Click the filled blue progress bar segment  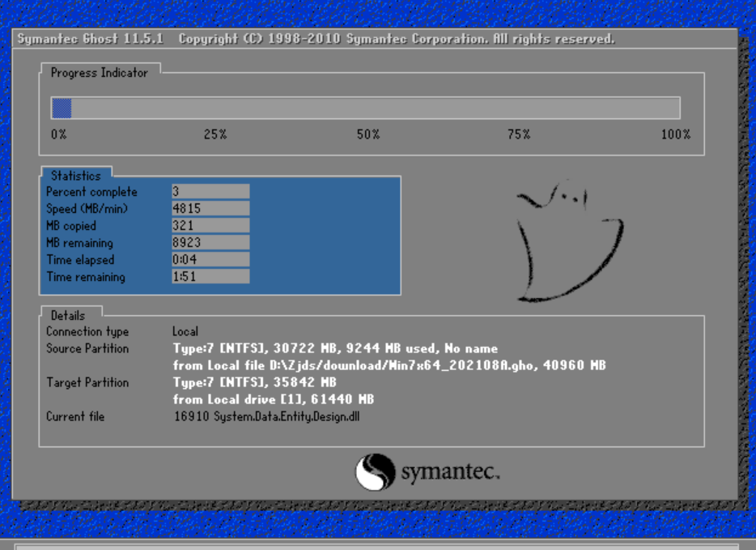62,108
